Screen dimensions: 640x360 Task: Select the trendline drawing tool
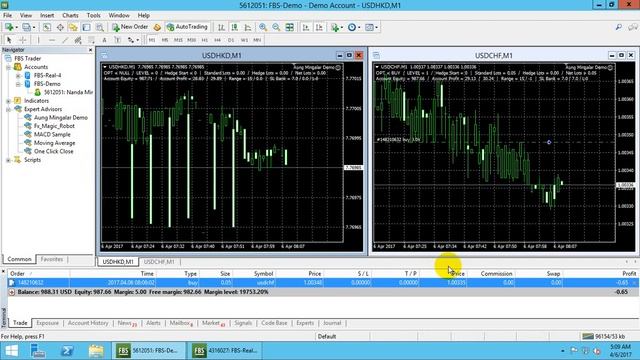point(65,40)
